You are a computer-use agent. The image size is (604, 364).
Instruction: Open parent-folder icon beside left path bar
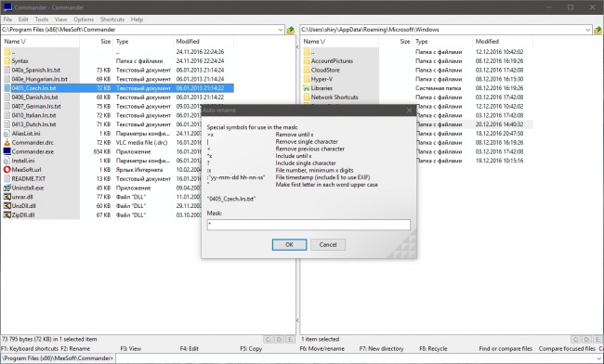tap(291, 30)
